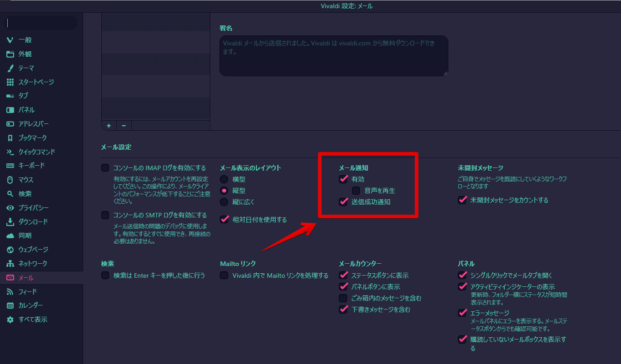Image resolution: width=621 pixels, height=364 pixels.
Task: Click the keyboard icon beside キーボード
Action: point(10,166)
